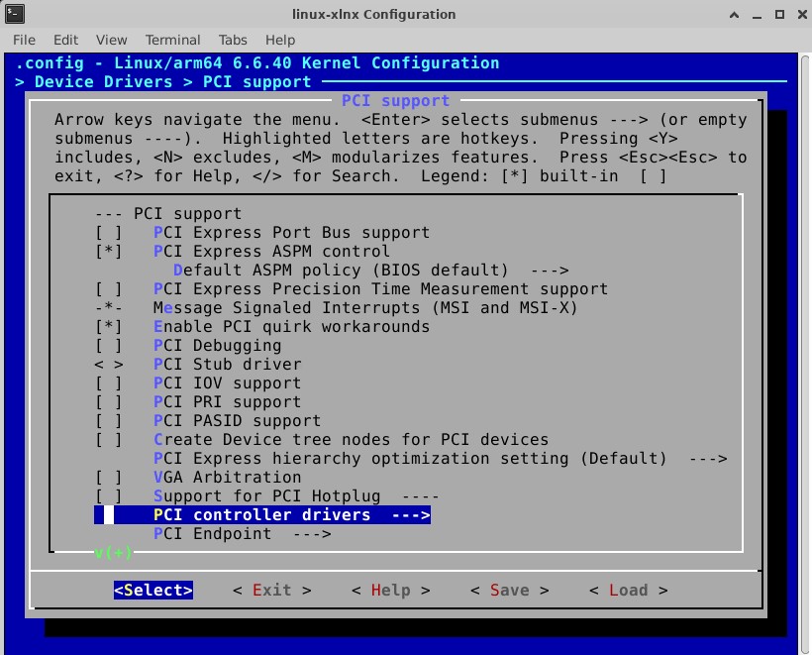Viewport: 812px width, 655px height.
Task: Open the File menu
Action: click(24, 40)
